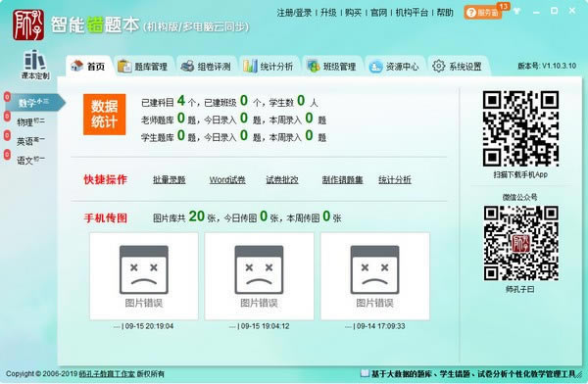588x384 pixels.
Task: Select the 英语 subject in the sidebar
Action: pyautogui.click(x=30, y=141)
